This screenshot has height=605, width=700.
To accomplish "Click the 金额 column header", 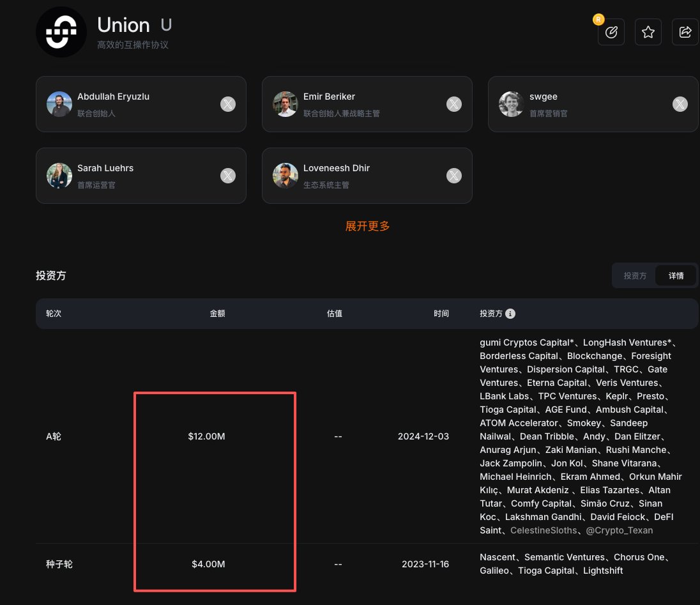I will (x=217, y=314).
